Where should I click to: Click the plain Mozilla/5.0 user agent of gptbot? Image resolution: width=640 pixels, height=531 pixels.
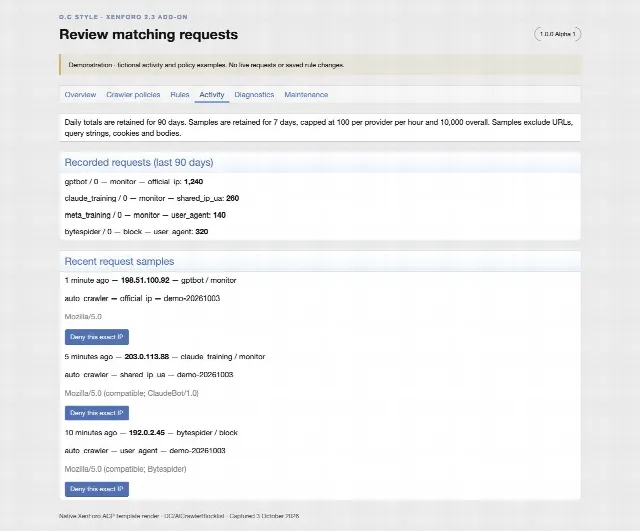83,317
